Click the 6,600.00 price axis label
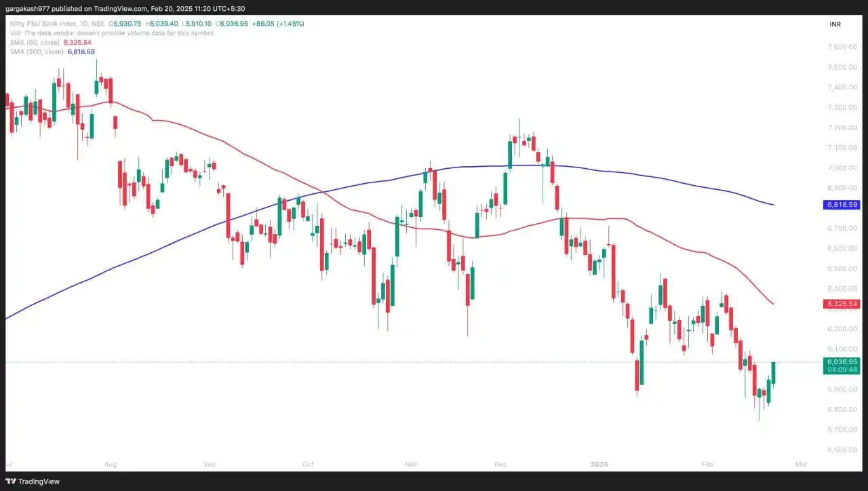 pos(842,249)
